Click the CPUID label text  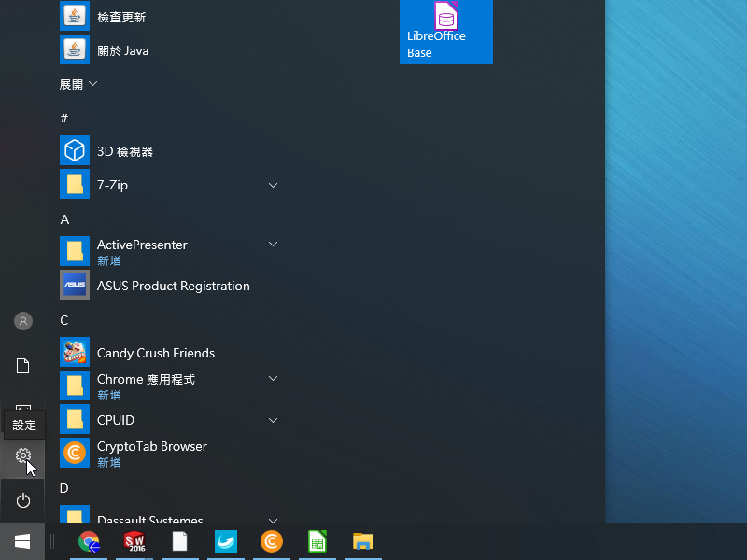coord(116,420)
